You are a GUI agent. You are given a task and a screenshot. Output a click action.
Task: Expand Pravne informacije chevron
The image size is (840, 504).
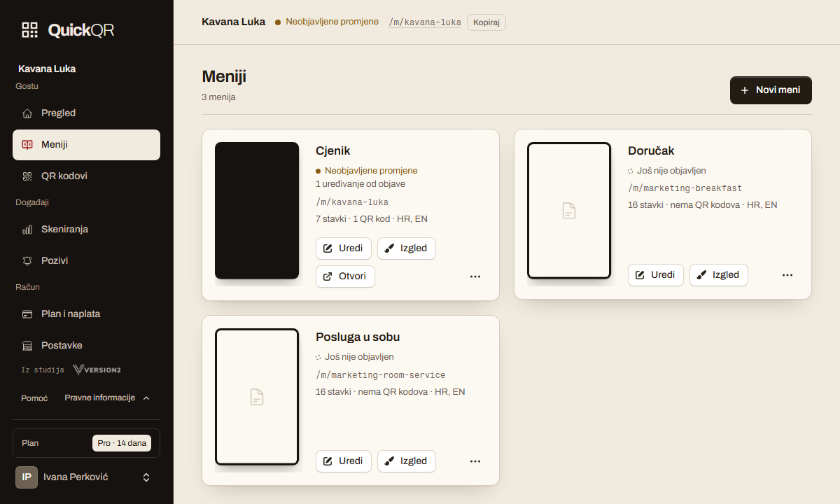click(x=146, y=398)
